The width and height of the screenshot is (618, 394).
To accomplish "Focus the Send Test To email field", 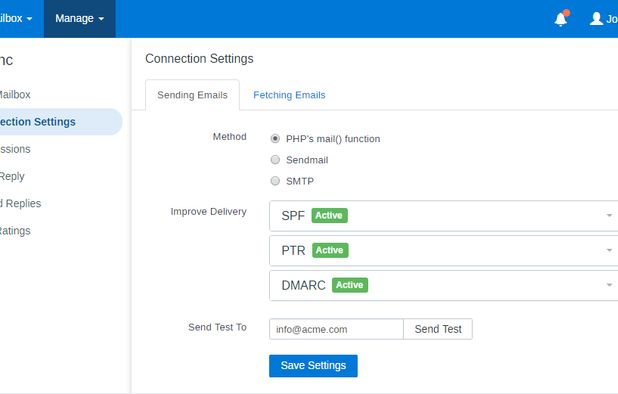I will pos(336,329).
